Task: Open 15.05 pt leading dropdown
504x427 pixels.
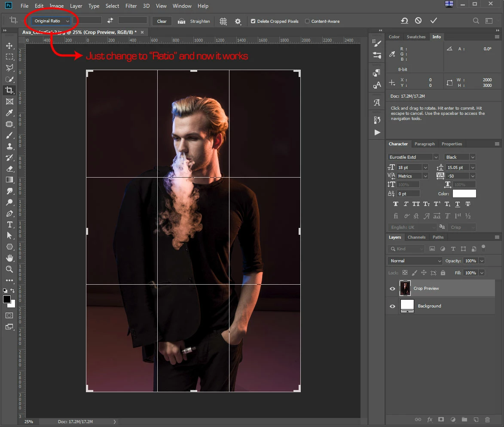Action: coord(473,167)
